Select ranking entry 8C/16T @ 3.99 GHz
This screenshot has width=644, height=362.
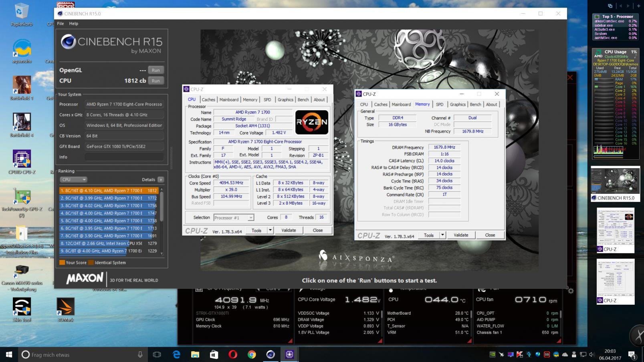coord(109,198)
